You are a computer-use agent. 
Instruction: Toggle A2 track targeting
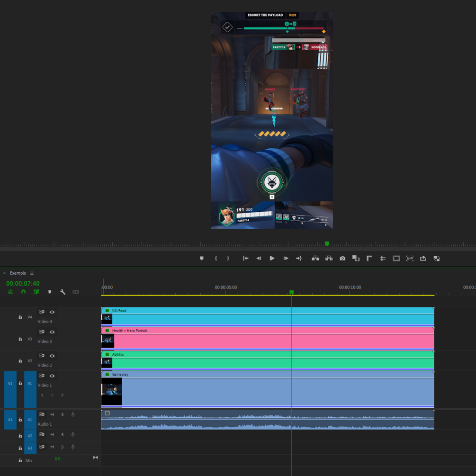point(30,436)
